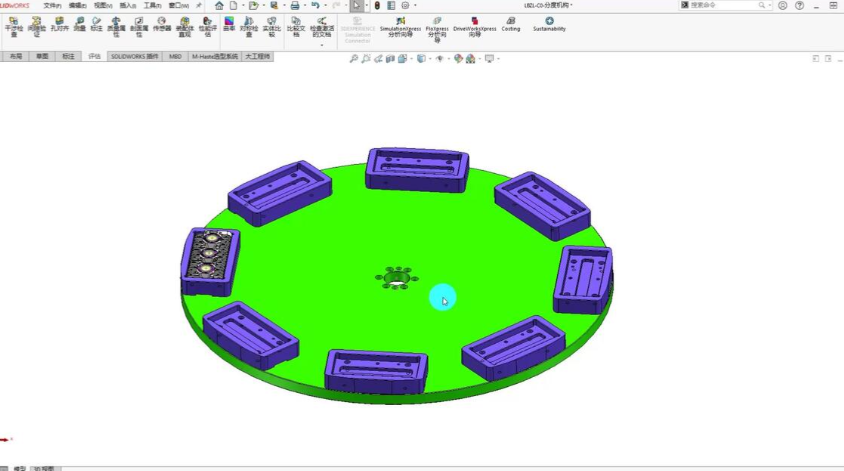
Task: Open Section Properties (剖面属性)
Action: [x=139, y=26]
